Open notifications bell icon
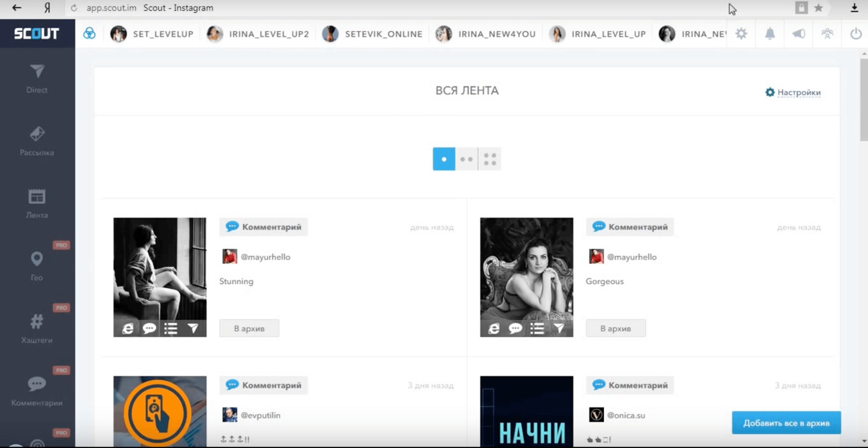 click(x=770, y=34)
